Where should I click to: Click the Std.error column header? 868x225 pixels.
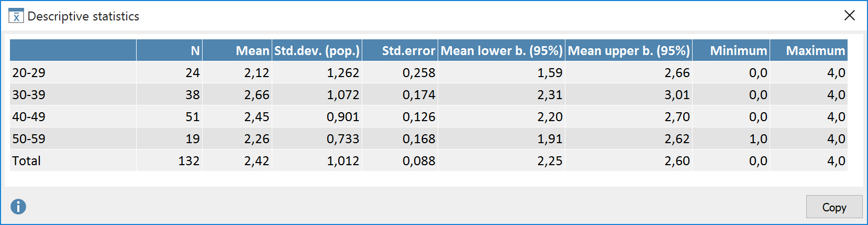pos(408,50)
